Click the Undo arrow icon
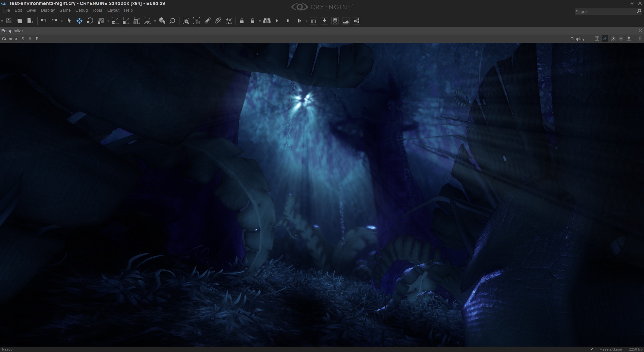 point(44,21)
